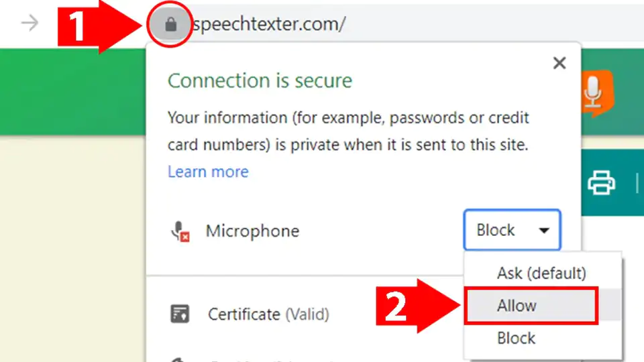
Task: Click the speechtexter.com address bar
Action: click(x=335, y=25)
